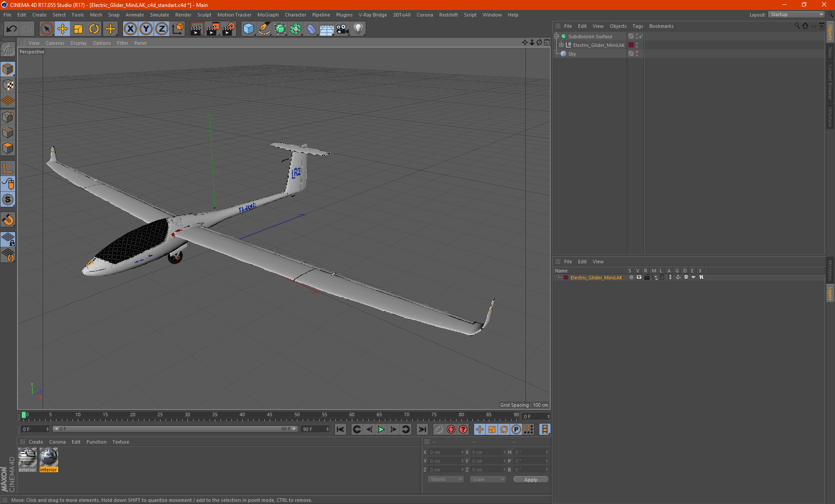Viewport: 835px width, 504px height.
Task: Toggle Z axis lock
Action: (162, 29)
